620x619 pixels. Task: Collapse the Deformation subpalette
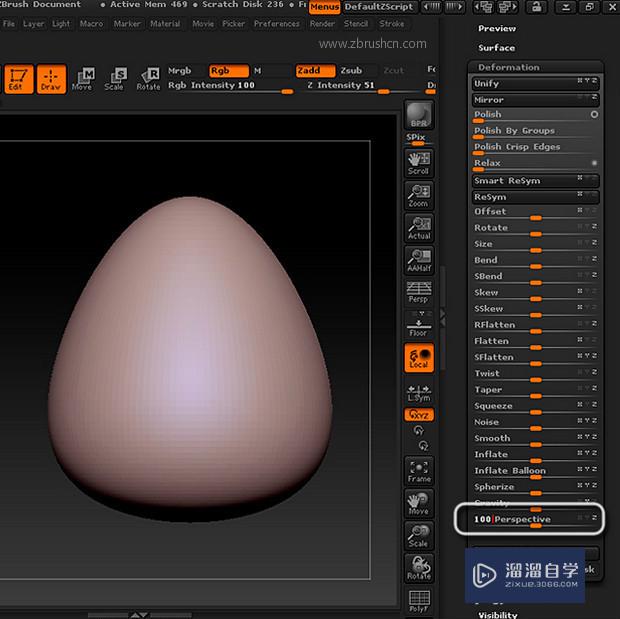click(x=508, y=67)
